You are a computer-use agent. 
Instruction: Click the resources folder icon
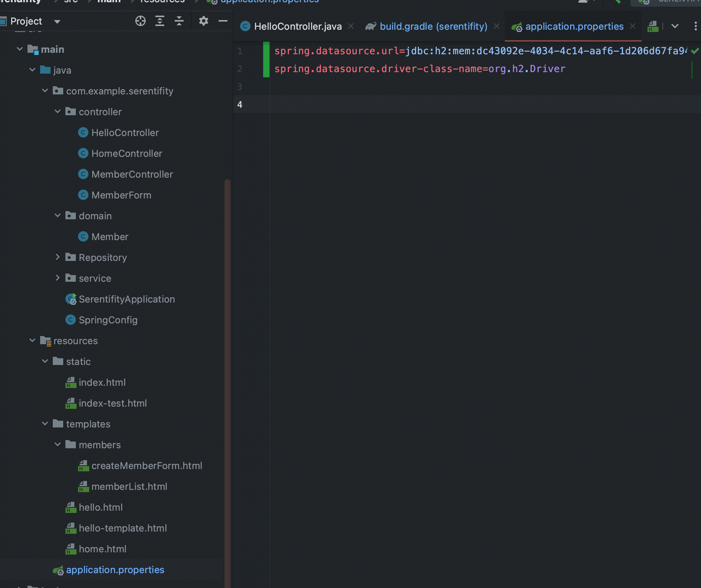point(46,341)
